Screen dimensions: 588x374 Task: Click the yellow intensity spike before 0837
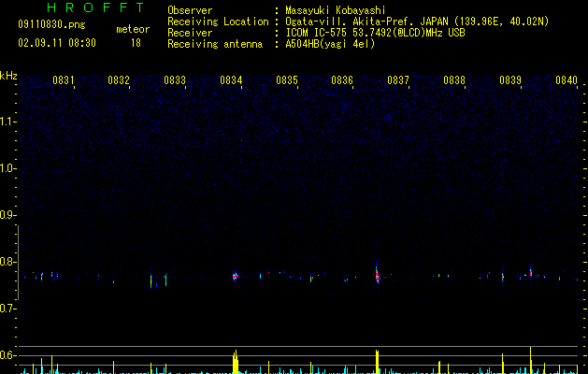(x=378, y=362)
